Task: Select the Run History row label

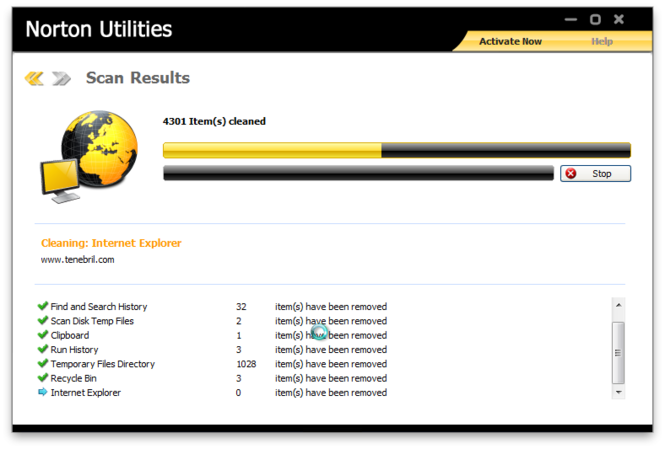Action: tap(74, 350)
